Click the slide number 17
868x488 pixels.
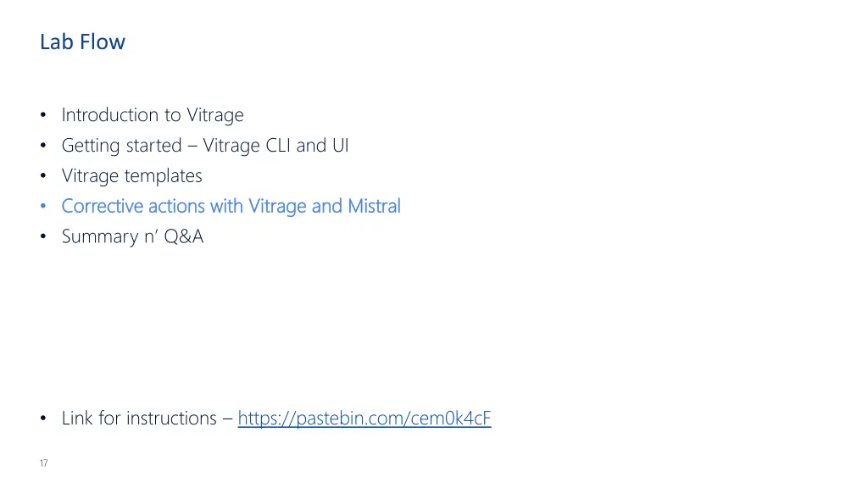click(44, 463)
